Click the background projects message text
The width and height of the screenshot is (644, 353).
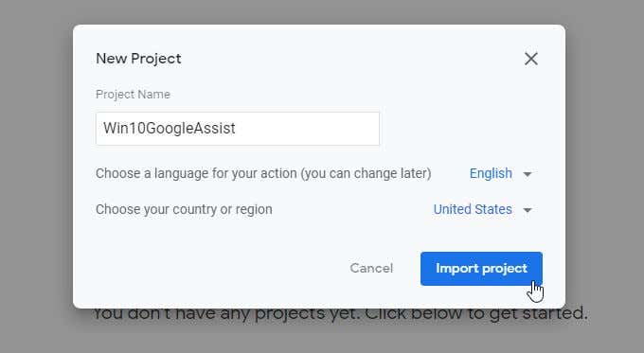pyautogui.click(x=341, y=314)
